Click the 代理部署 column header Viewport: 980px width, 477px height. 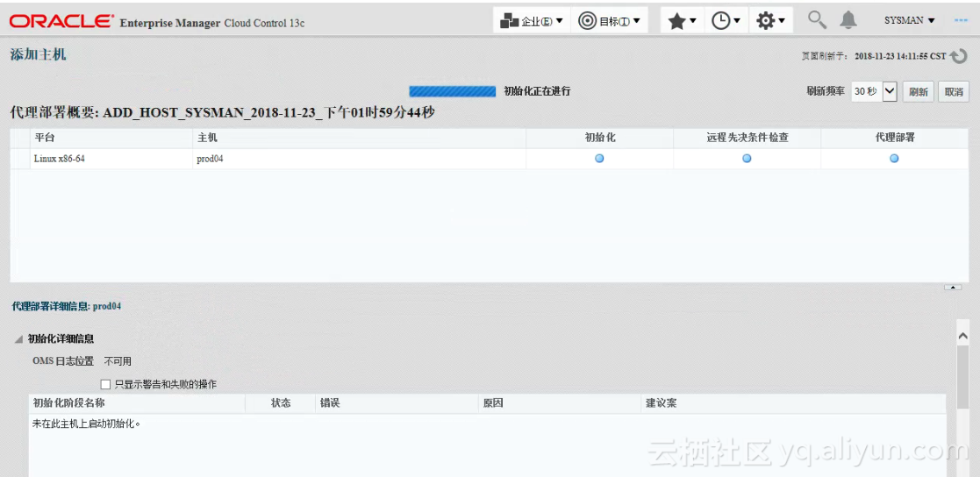point(894,138)
